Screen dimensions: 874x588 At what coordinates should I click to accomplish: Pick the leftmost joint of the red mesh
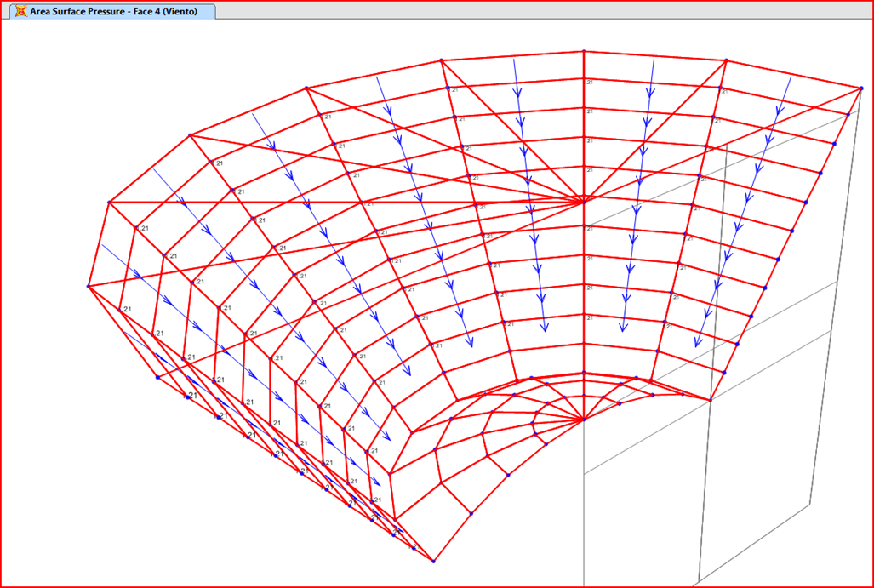pyautogui.click(x=89, y=286)
